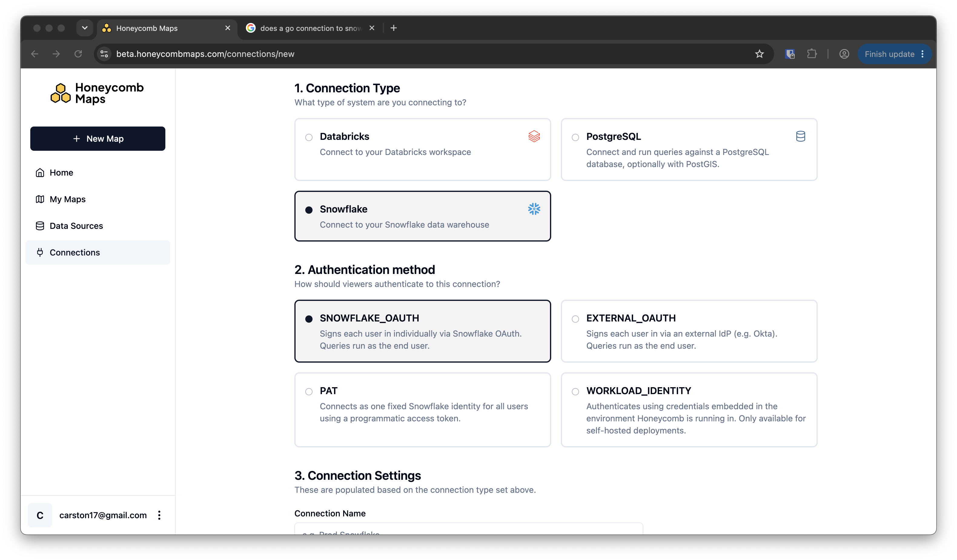Click the plus icon in New Map
Viewport: 957px width, 560px height.
point(77,139)
